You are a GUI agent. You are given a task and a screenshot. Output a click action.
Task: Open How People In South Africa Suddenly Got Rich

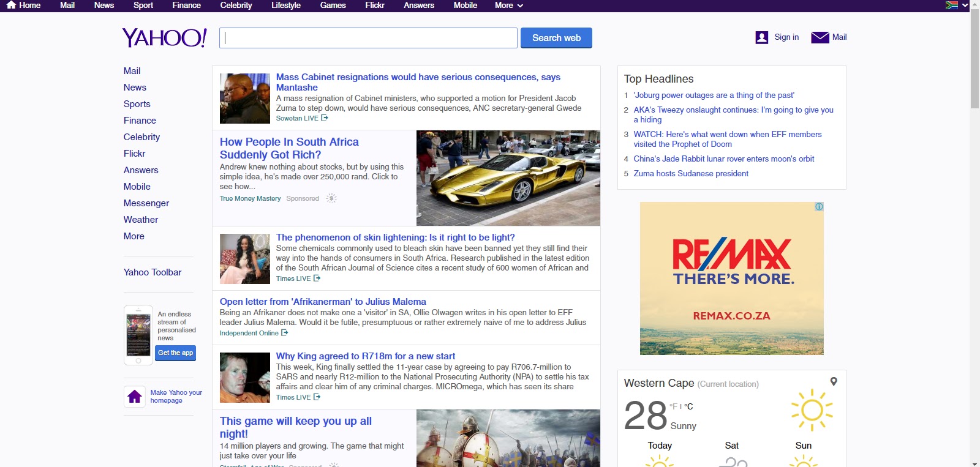pyautogui.click(x=289, y=148)
